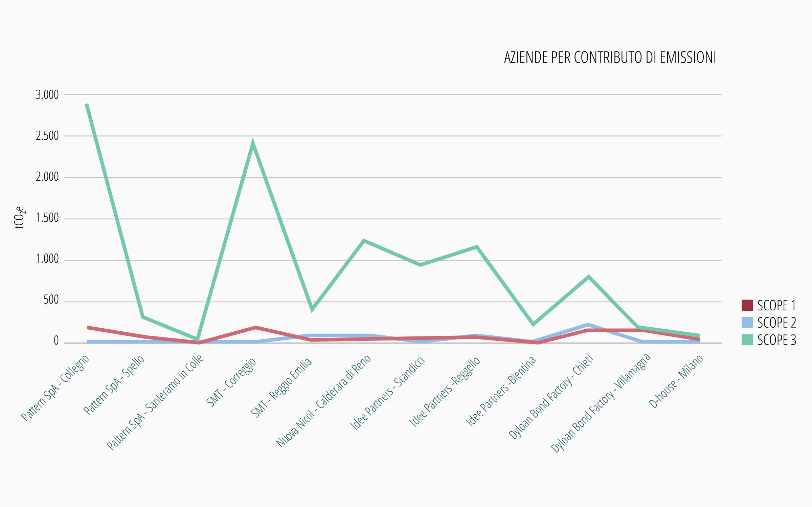This screenshot has width=812, height=507.
Task: Select the SMT - Correggio axis label
Action: coord(231,382)
